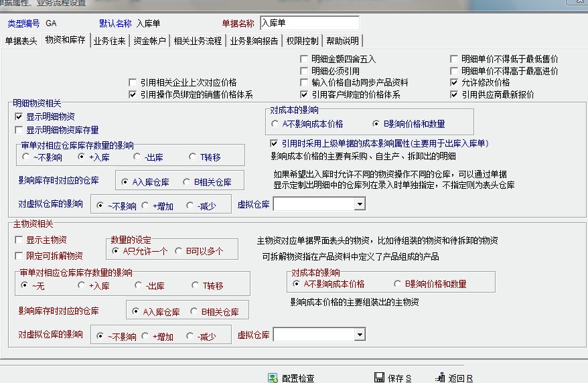Image resolution: width=588 pixels, height=383 pixels.
Task: Tick 引用相关企业上次对应价格 checkbox
Action: click(133, 82)
